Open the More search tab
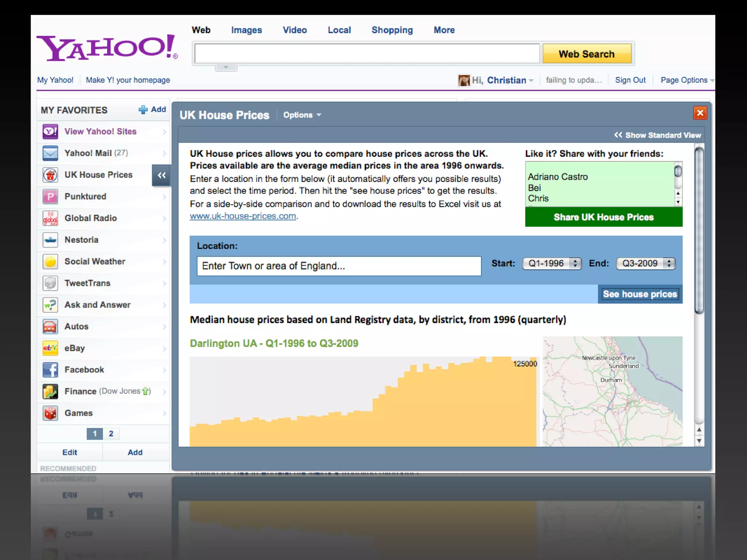The image size is (747, 560). 444,30
